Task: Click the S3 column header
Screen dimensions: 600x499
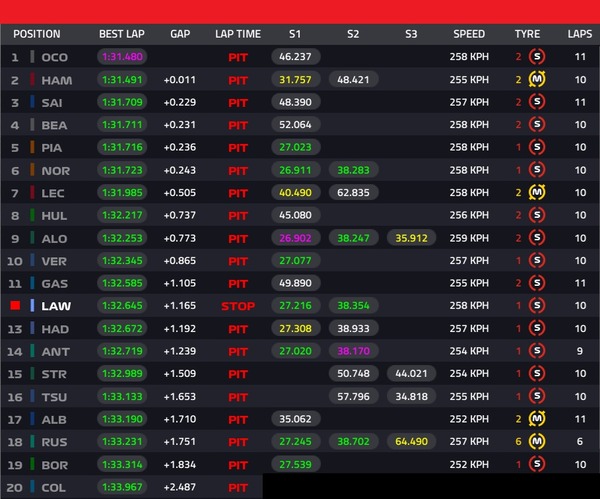Action: coord(411,34)
